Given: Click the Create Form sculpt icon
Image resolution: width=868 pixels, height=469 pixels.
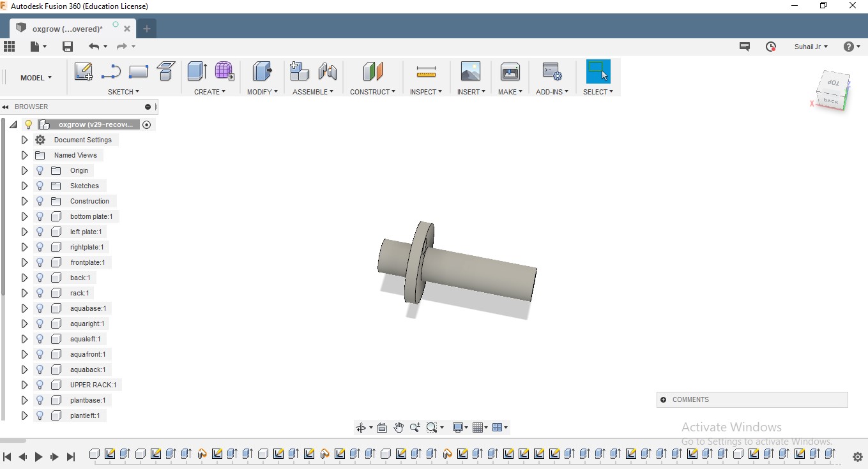Looking at the screenshot, I should pyautogui.click(x=224, y=71).
